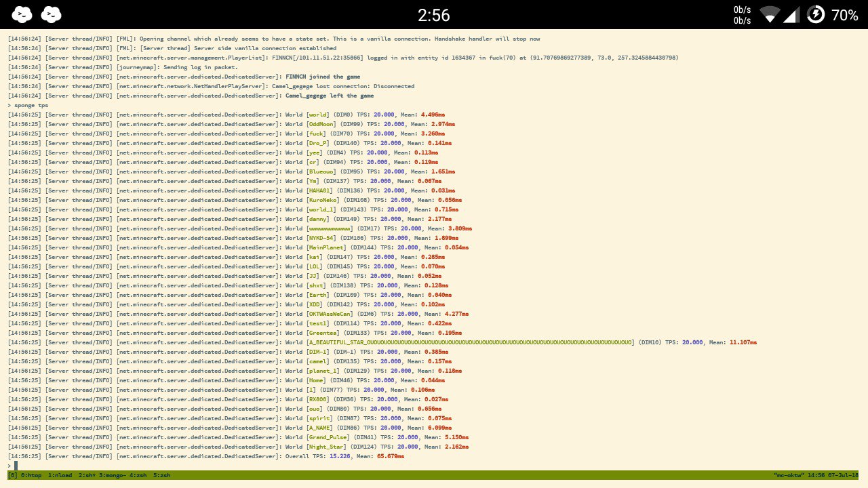Click the "sponge tps" command line
Image resolution: width=868 pixels, height=488 pixels.
31,105
